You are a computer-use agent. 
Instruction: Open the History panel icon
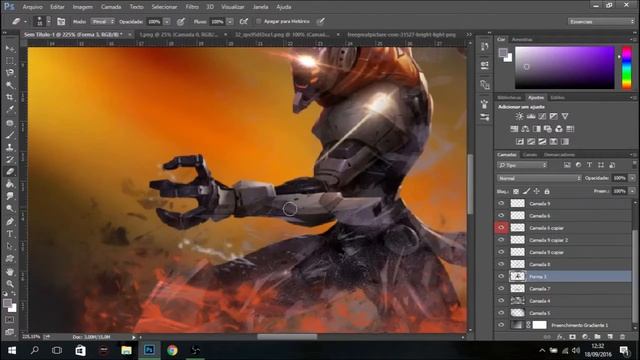pyautogui.click(x=484, y=47)
